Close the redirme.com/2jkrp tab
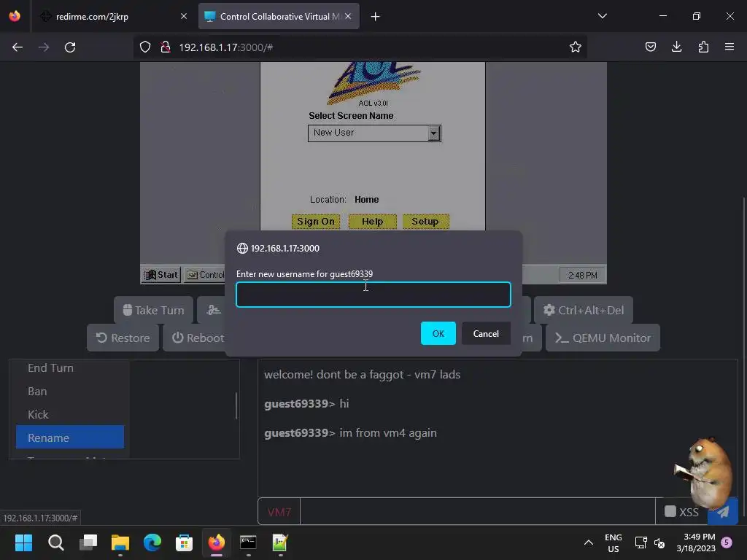 coord(183,16)
